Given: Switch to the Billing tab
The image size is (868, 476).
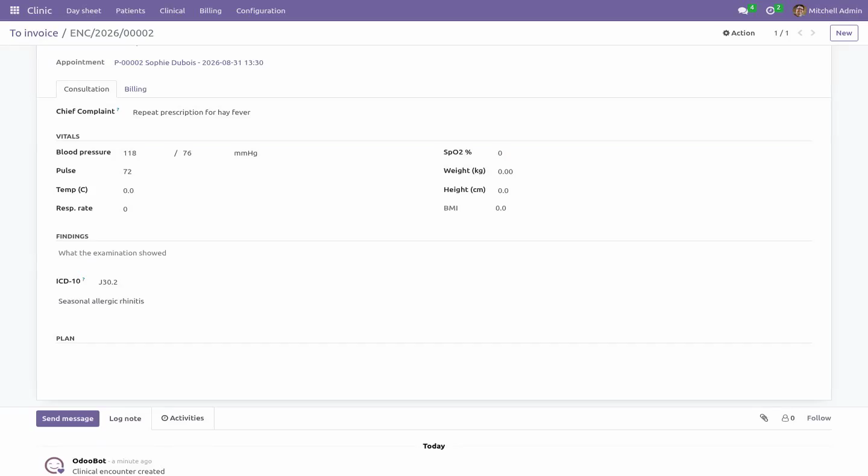Looking at the screenshot, I should (136, 89).
